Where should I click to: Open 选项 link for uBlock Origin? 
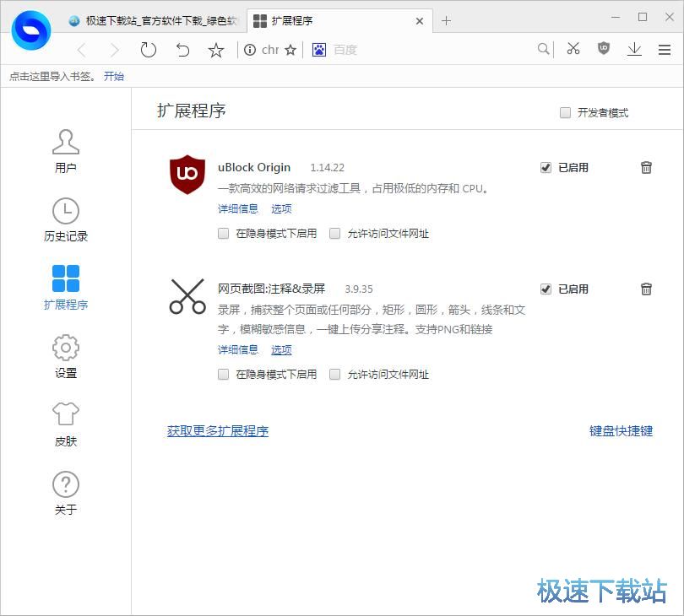pos(281,208)
